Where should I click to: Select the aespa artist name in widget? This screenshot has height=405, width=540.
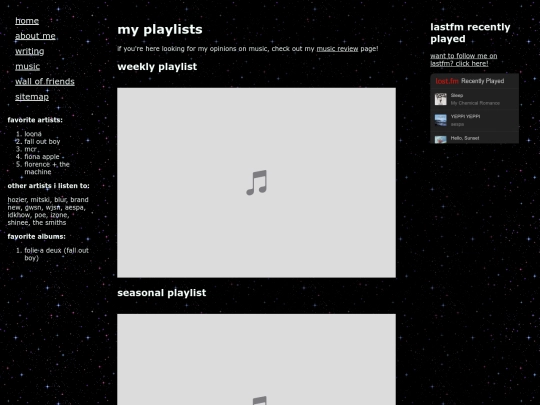point(457,124)
